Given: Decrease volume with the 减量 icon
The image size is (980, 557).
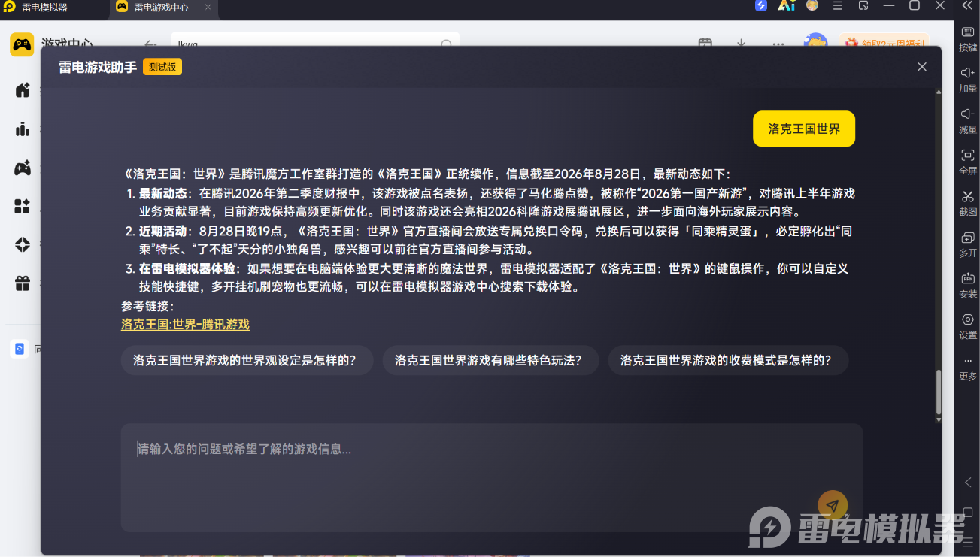Looking at the screenshot, I should (968, 121).
